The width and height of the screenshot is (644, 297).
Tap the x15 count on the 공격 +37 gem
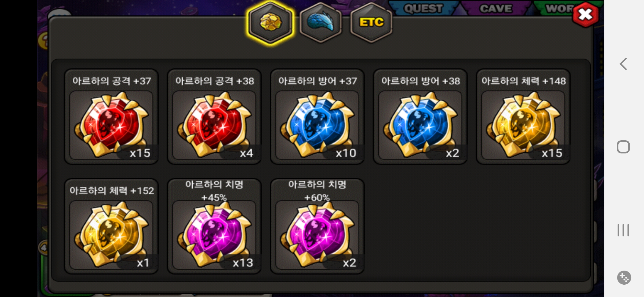point(140,153)
